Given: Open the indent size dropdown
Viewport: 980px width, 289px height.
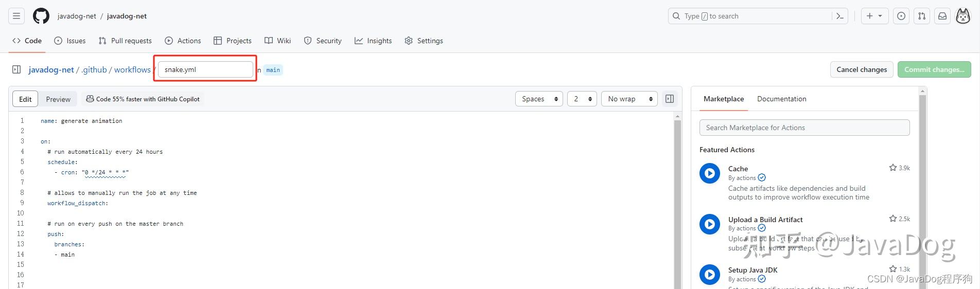Looking at the screenshot, I should [582, 99].
